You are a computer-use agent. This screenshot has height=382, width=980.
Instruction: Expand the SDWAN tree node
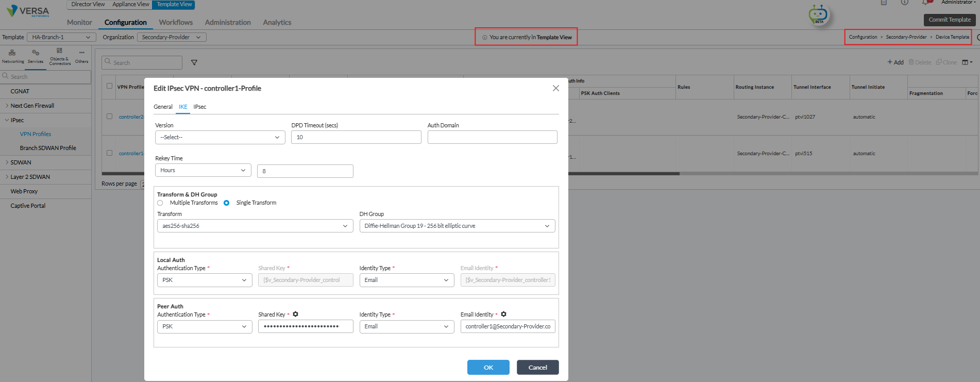(7, 162)
